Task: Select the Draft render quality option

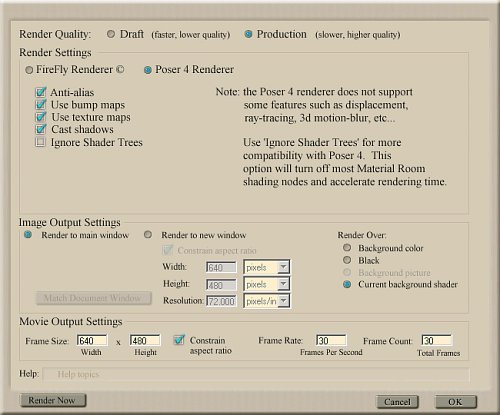Action: pyautogui.click(x=111, y=34)
